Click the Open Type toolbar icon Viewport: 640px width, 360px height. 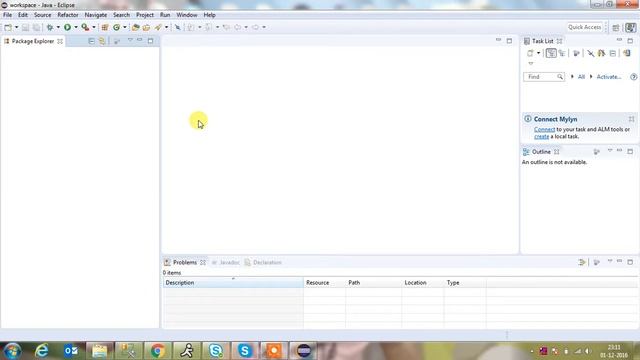click(x=136, y=27)
